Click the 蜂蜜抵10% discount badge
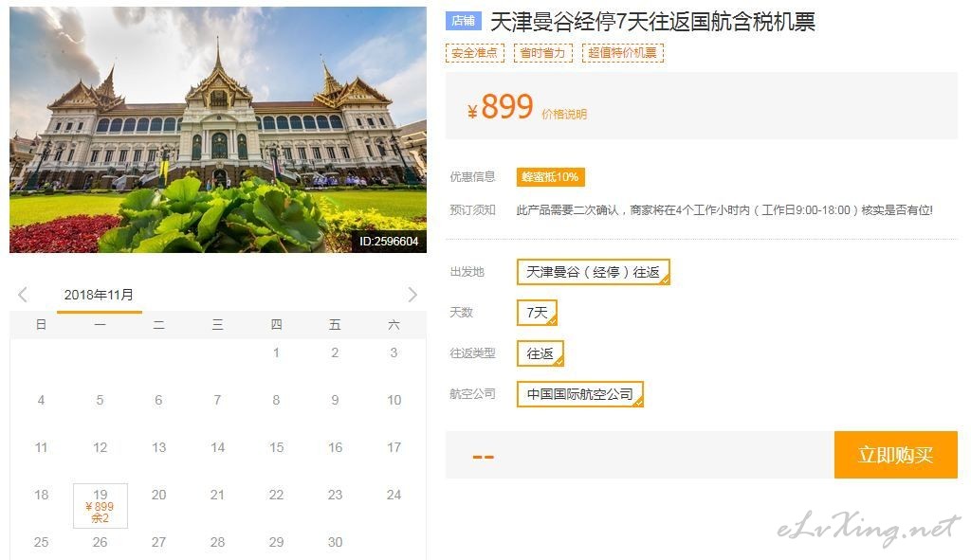971x560 pixels. click(x=551, y=177)
